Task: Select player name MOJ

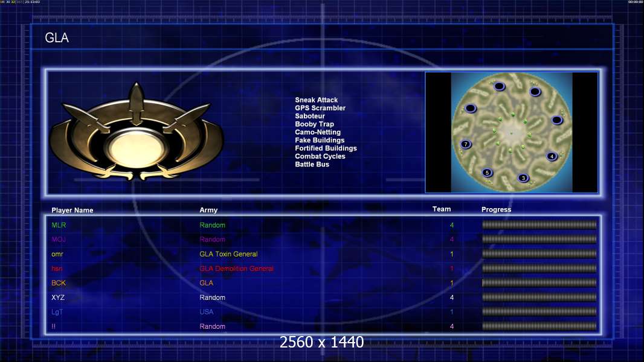Action: tap(59, 240)
